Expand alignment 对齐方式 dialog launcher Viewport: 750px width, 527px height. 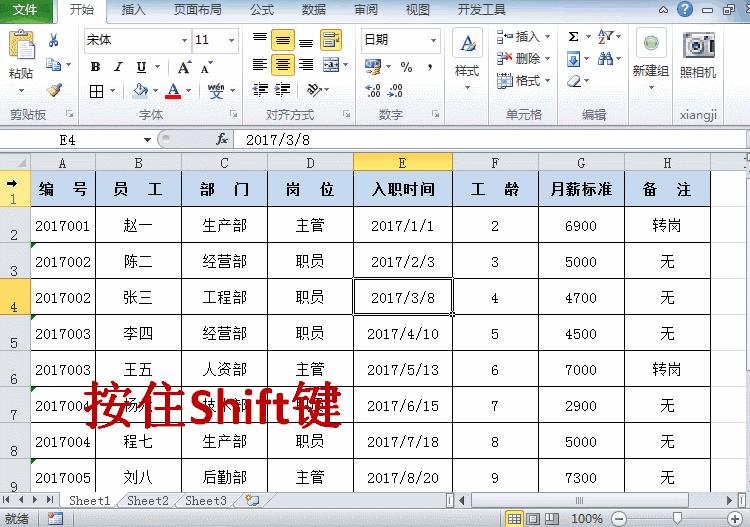point(347,114)
